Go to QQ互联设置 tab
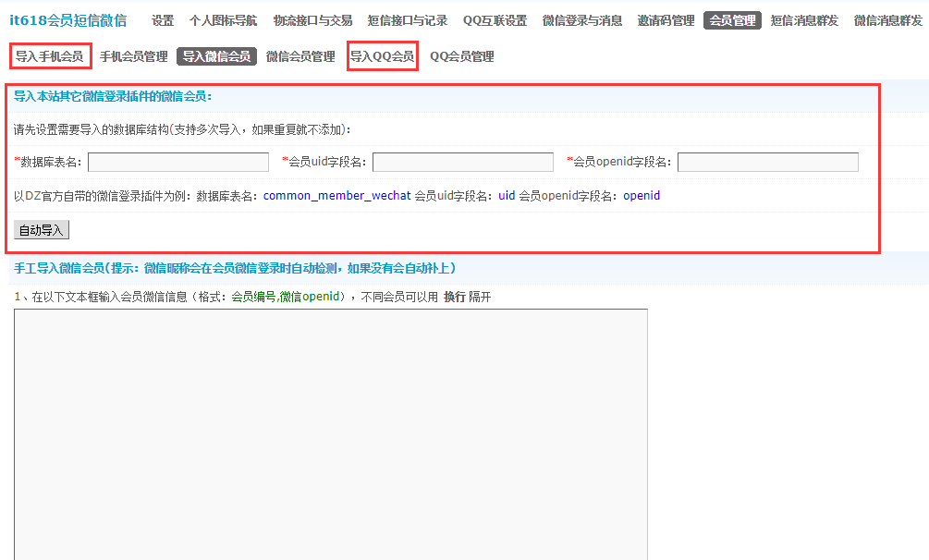929x560 pixels. click(495, 20)
